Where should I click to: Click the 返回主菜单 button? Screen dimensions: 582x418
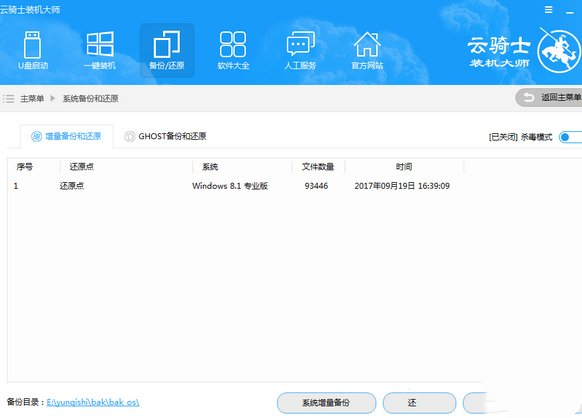pos(549,98)
